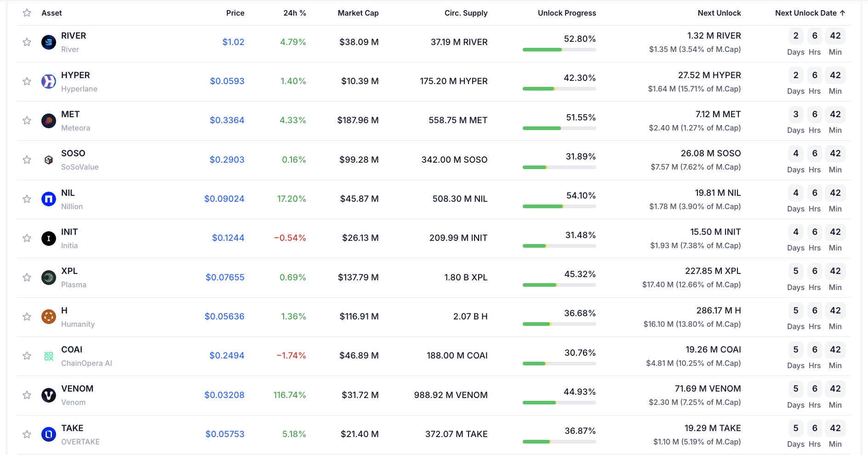Sort by Next Unlock column header
Screen dimensions: 868x455
[720, 13]
